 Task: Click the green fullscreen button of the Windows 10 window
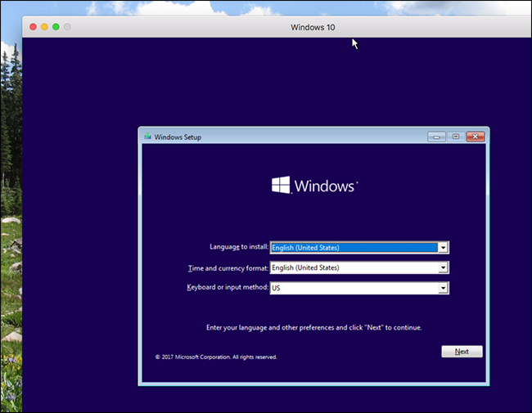pyautogui.click(x=56, y=27)
